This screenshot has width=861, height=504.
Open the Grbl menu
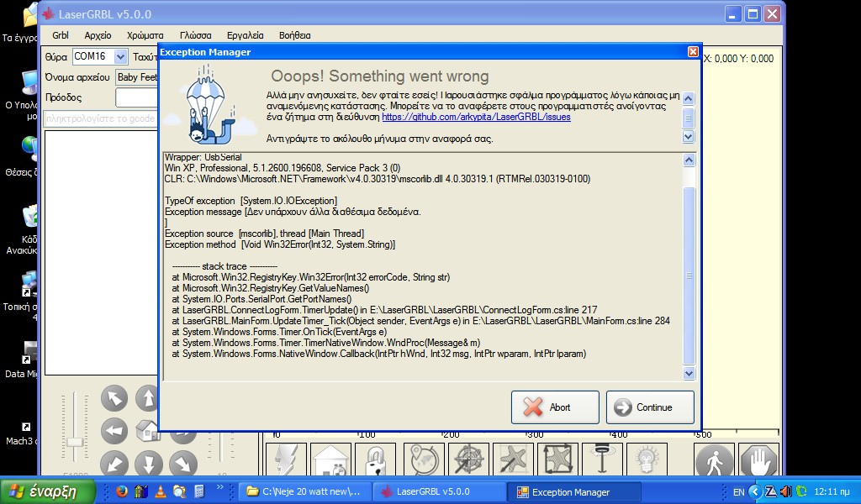tap(59, 35)
